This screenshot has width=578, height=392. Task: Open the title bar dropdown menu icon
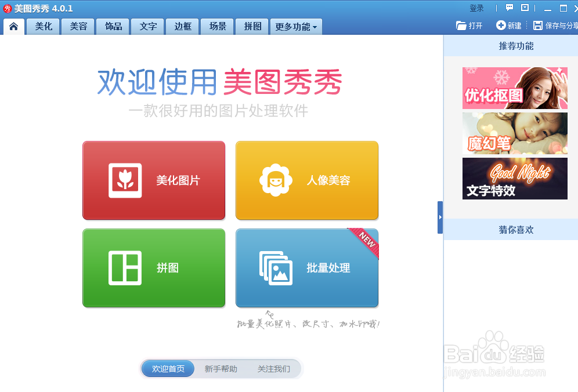(x=525, y=8)
